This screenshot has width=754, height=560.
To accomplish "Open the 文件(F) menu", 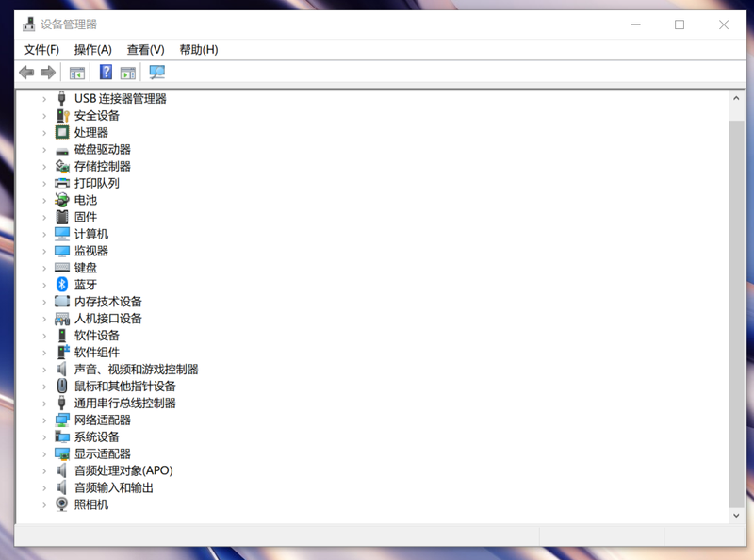I will [41, 49].
